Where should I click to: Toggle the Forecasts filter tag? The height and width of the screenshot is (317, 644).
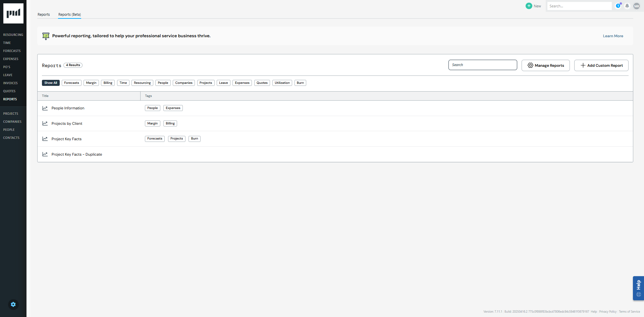pos(71,83)
